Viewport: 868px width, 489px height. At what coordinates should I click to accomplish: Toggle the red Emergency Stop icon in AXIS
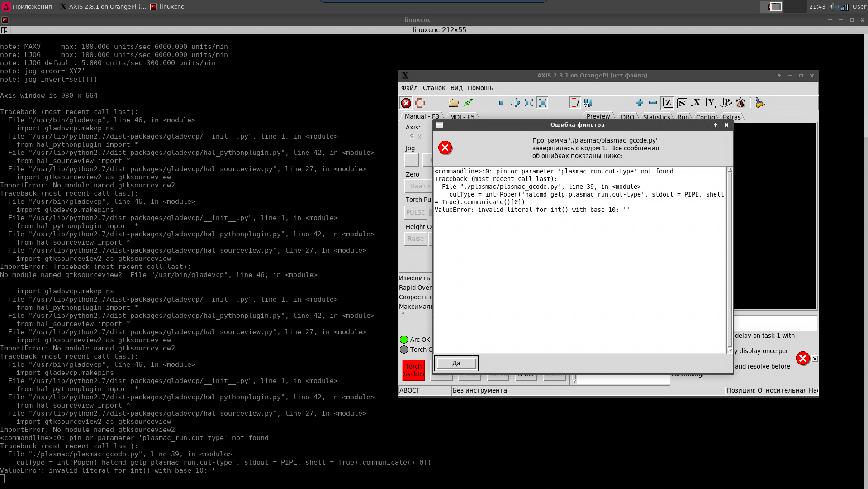[406, 103]
